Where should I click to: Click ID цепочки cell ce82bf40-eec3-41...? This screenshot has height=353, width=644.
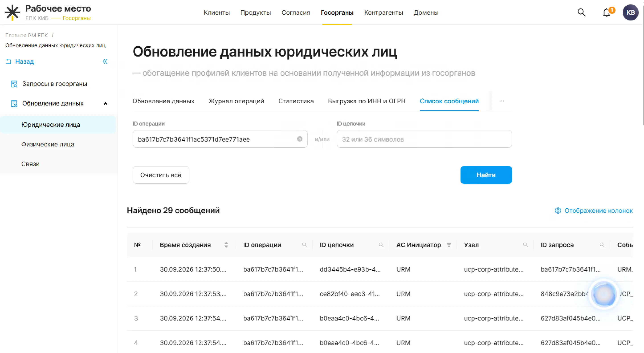[349, 294]
